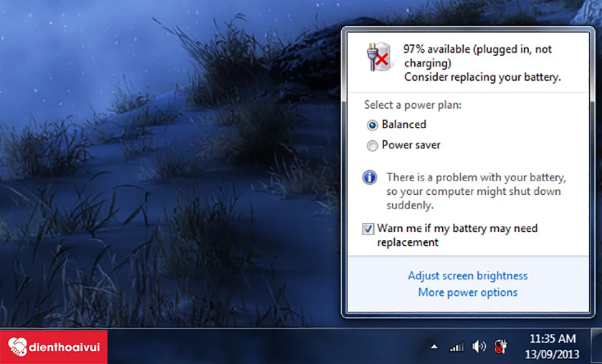The height and width of the screenshot is (364, 602).
Task: Show hidden tray icons with the up arrow
Action: (434, 347)
